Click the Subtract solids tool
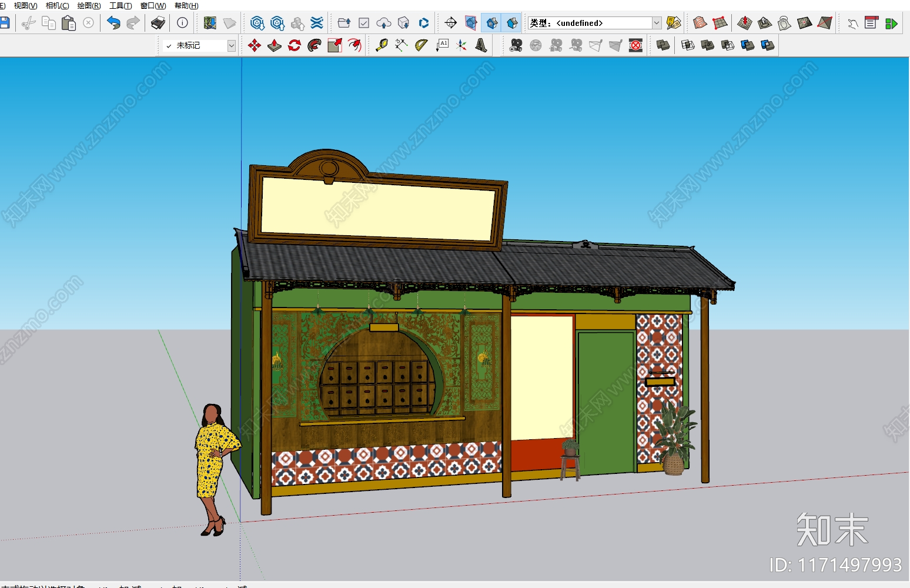The height and width of the screenshot is (588, 910). click(728, 45)
